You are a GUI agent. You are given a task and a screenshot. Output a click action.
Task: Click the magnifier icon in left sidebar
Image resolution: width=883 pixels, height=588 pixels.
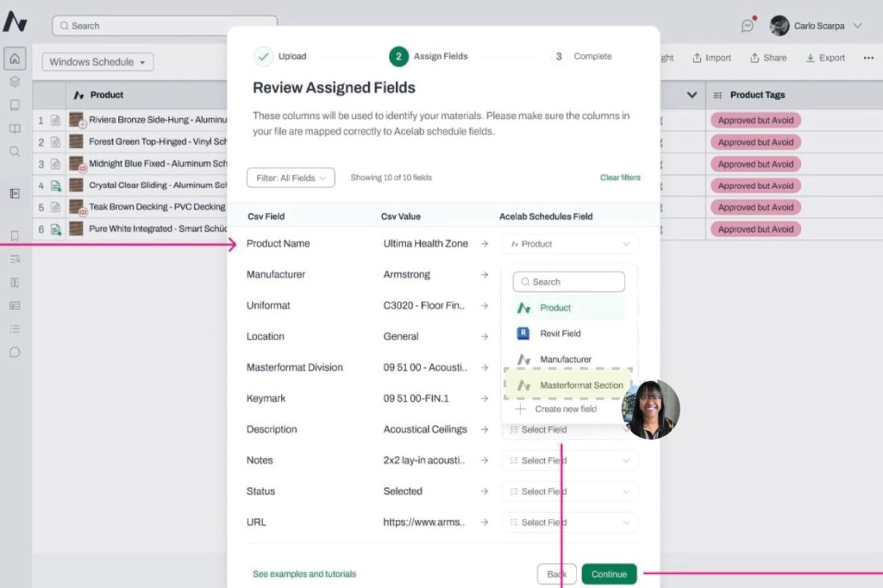click(15, 152)
